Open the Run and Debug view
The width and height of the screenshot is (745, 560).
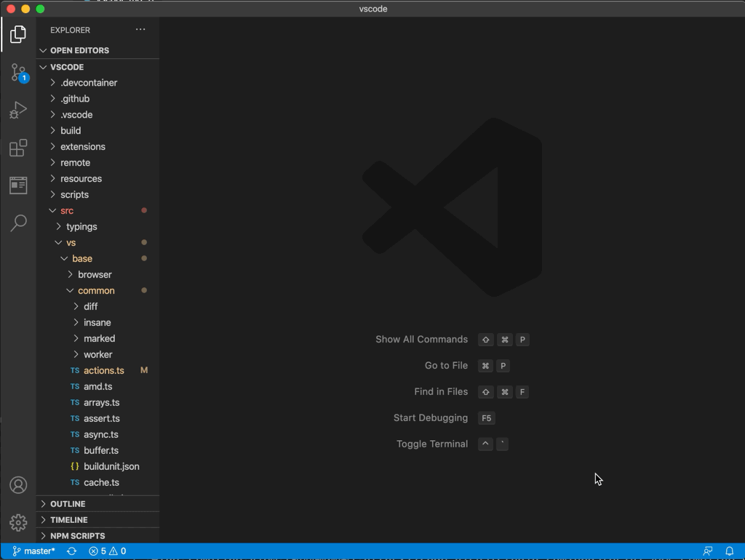(x=18, y=110)
